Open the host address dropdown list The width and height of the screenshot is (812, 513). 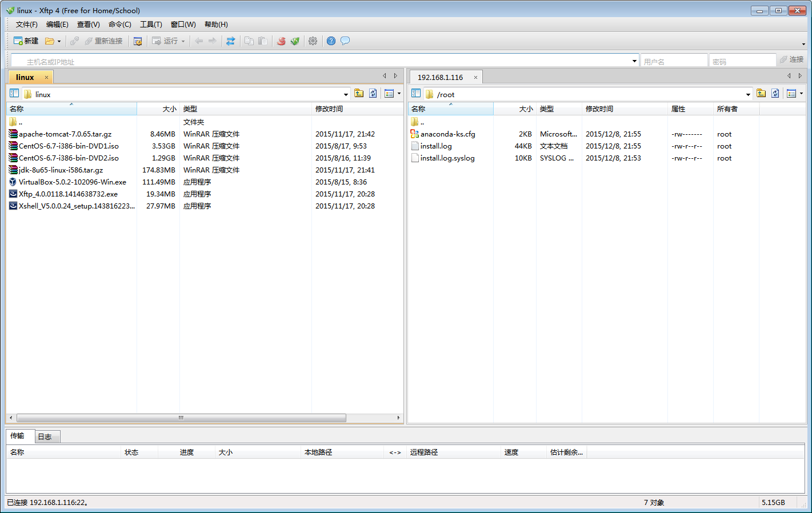point(634,61)
